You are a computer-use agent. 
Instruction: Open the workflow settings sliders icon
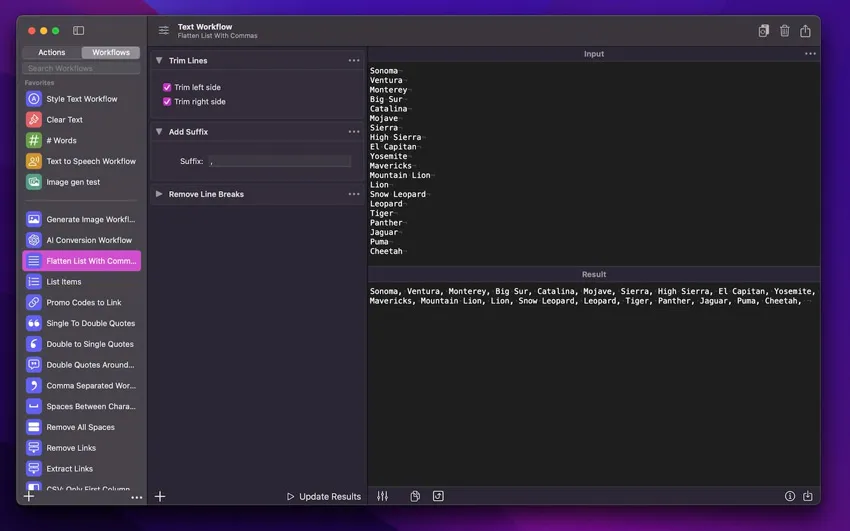pos(164,31)
